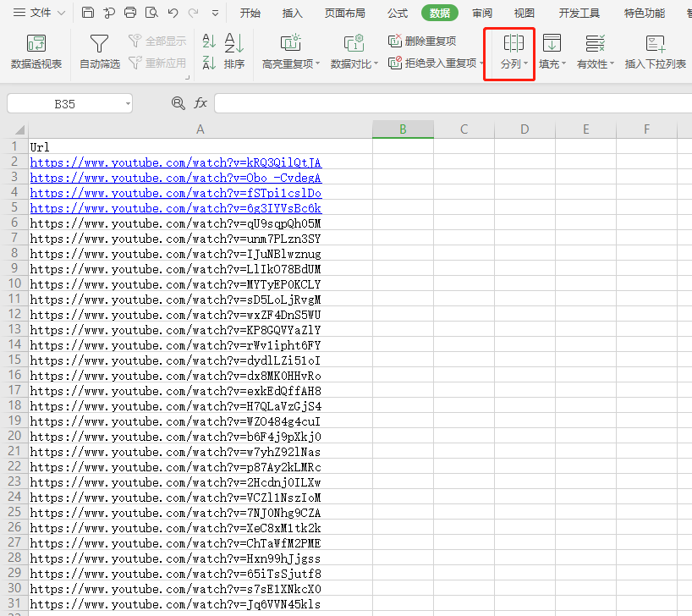The height and width of the screenshot is (616, 692).
Task: Select column C header
Action: click(464, 129)
